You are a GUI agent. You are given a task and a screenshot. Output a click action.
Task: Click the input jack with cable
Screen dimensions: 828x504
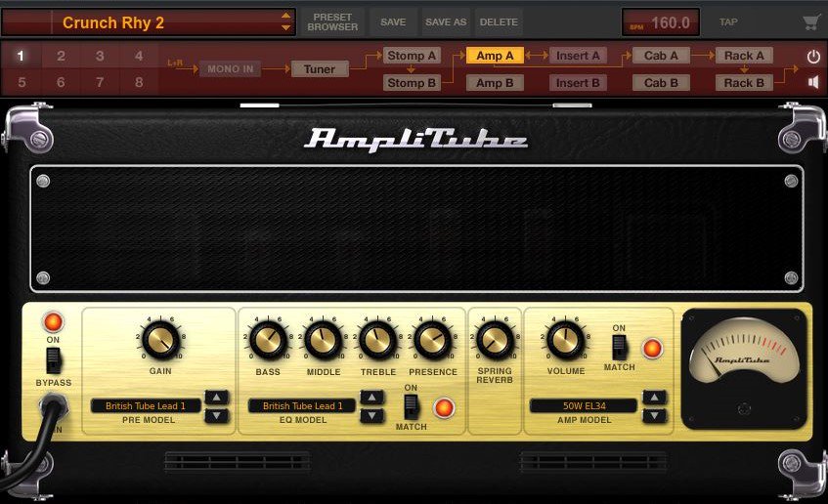(x=54, y=406)
